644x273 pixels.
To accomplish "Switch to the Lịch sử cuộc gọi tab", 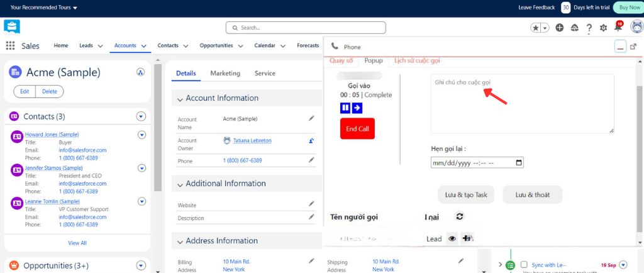I will pos(417,61).
